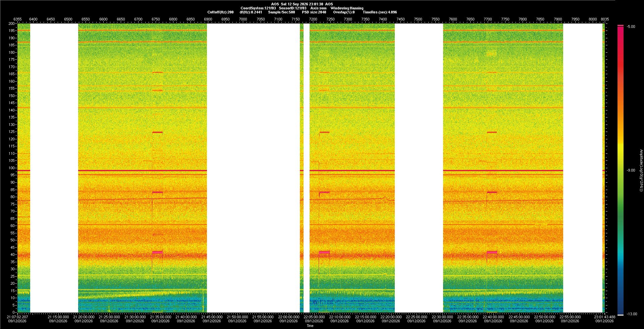Screen dimensions: 644x329
Task: Click the -9.00 color bar label
Action: coord(631,170)
